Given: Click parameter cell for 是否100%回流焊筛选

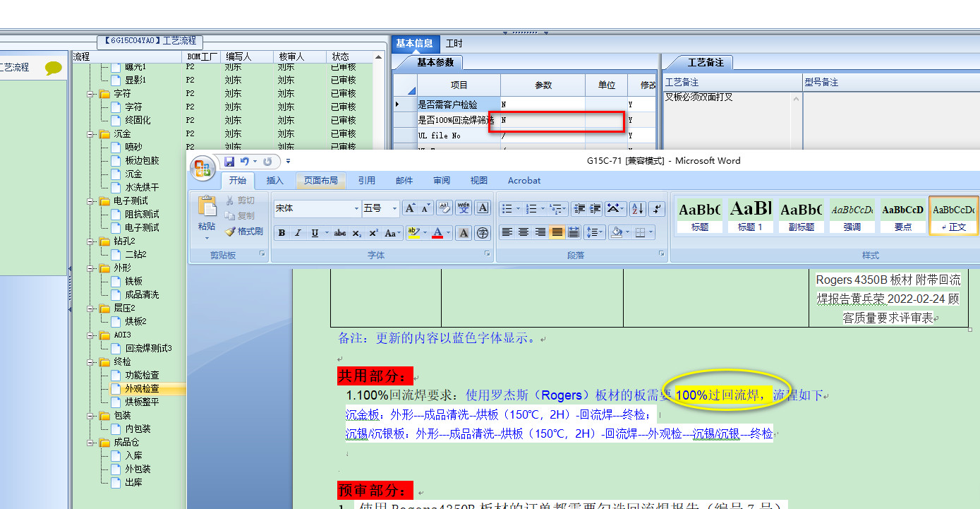Looking at the screenshot, I should coord(543,121).
